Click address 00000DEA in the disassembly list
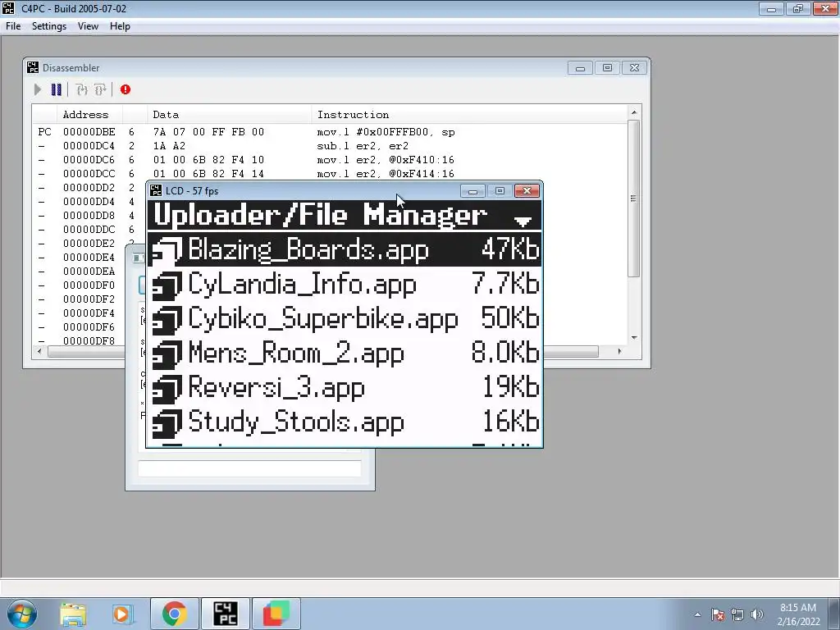 [89, 271]
